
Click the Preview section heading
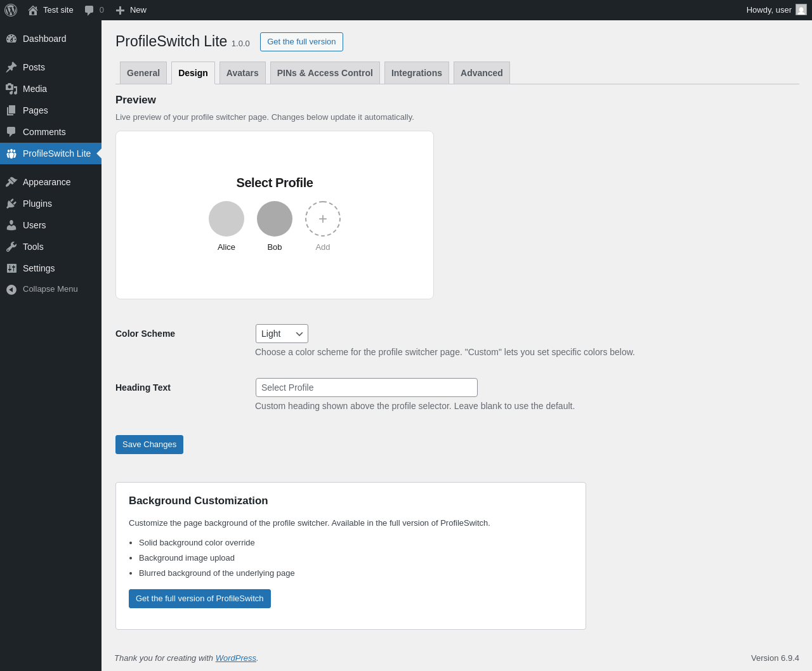(136, 100)
